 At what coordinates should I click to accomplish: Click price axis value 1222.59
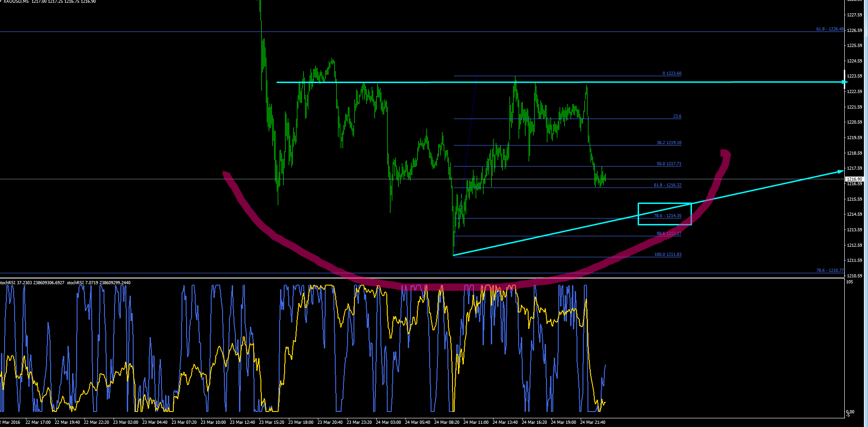tap(854, 92)
